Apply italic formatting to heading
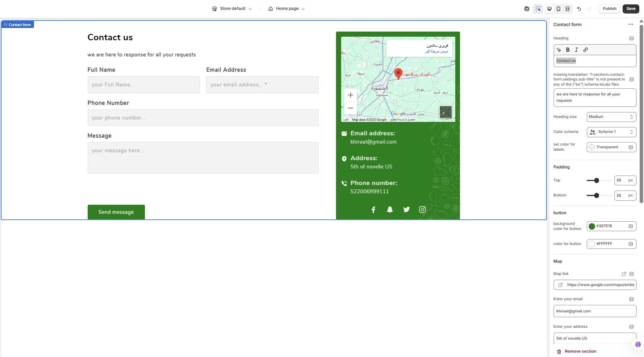This screenshot has height=357, width=644. [576, 50]
